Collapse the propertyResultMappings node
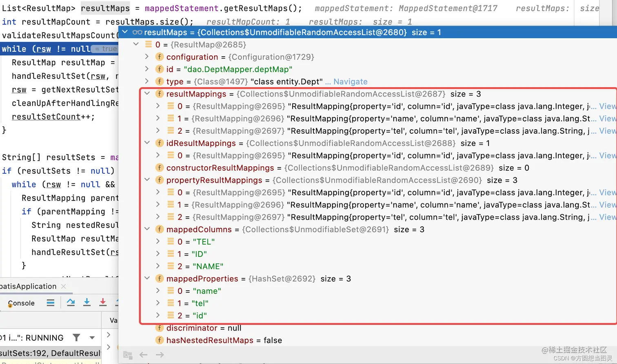The width and height of the screenshot is (617, 364). (147, 180)
